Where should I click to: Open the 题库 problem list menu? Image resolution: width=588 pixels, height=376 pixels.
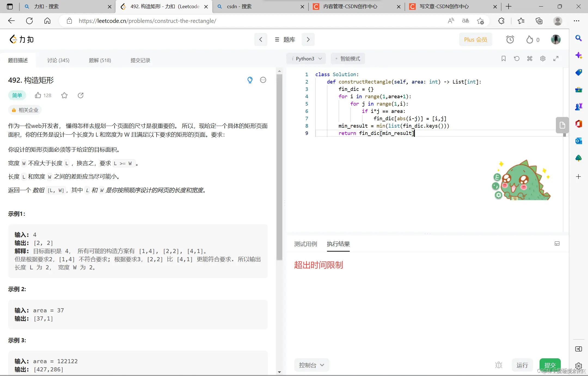tap(285, 40)
